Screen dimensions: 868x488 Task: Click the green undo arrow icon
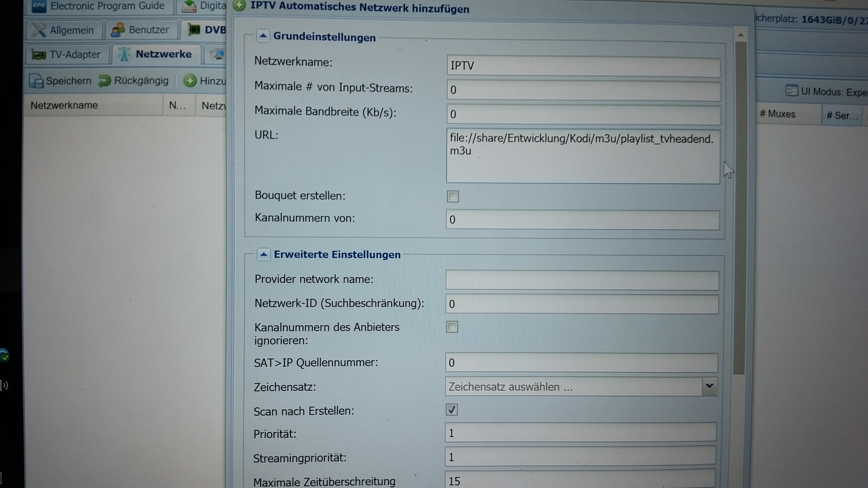[105, 81]
